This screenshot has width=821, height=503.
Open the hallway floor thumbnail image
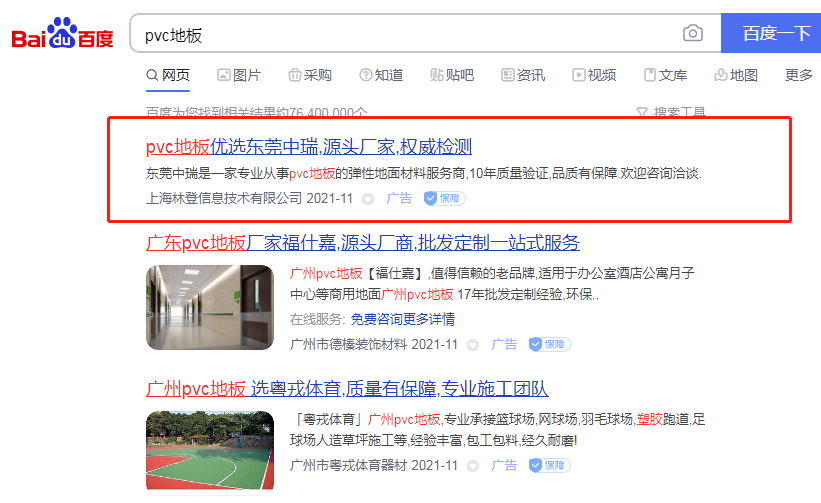point(210,307)
